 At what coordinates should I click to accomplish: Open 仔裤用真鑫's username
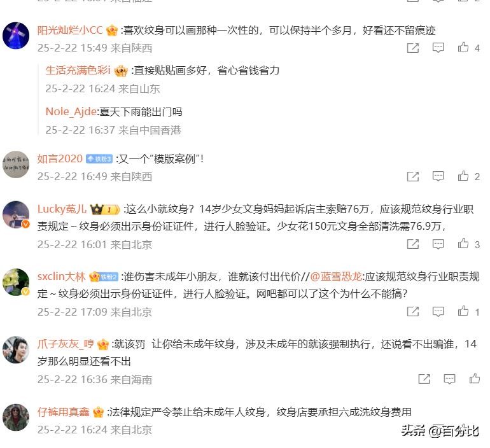pyautogui.click(x=64, y=412)
